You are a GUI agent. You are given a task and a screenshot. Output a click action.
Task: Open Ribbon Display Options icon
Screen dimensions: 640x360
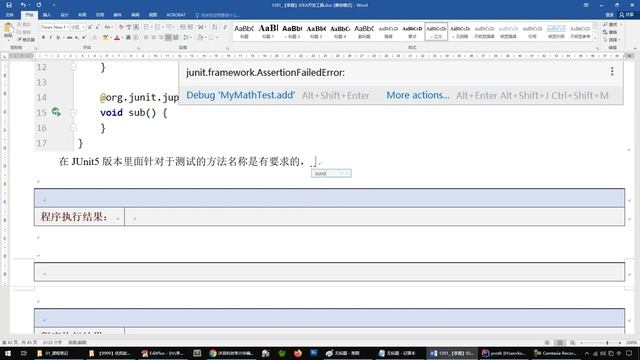click(586, 5)
